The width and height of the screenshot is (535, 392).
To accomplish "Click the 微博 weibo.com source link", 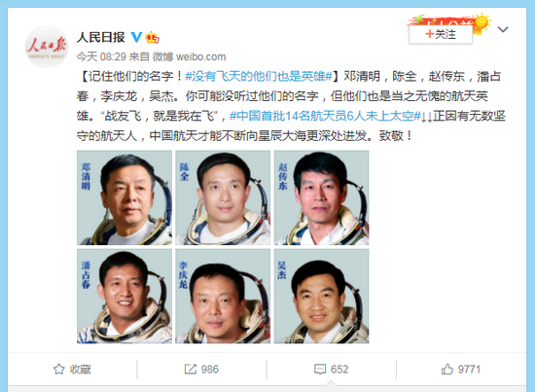I will point(189,56).
